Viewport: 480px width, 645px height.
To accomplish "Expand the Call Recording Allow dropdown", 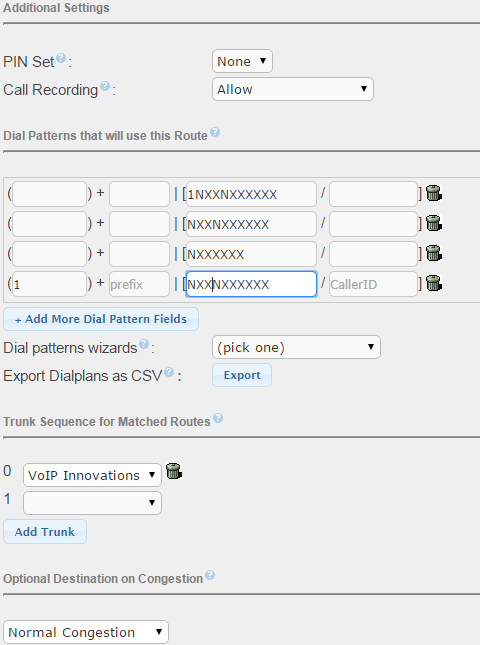I will (x=293, y=89).
